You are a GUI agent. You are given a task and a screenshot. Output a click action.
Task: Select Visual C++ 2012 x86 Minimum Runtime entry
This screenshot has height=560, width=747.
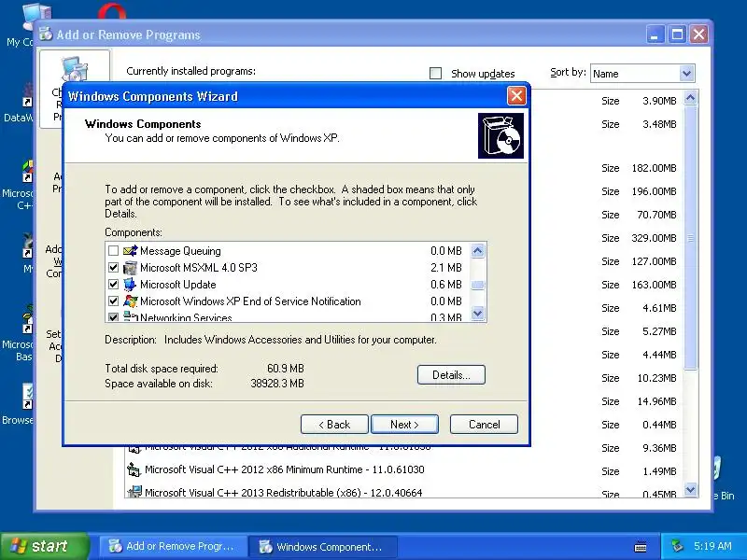(x=285, y=469)
